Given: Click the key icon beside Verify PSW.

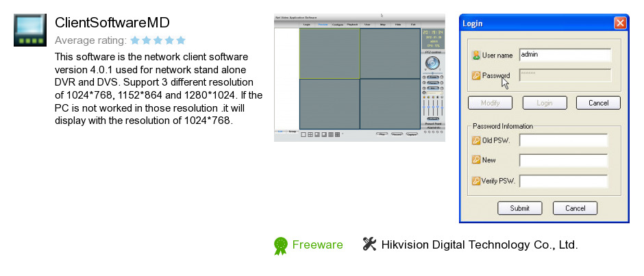Looking at the screenshot, I should [476, 181].
